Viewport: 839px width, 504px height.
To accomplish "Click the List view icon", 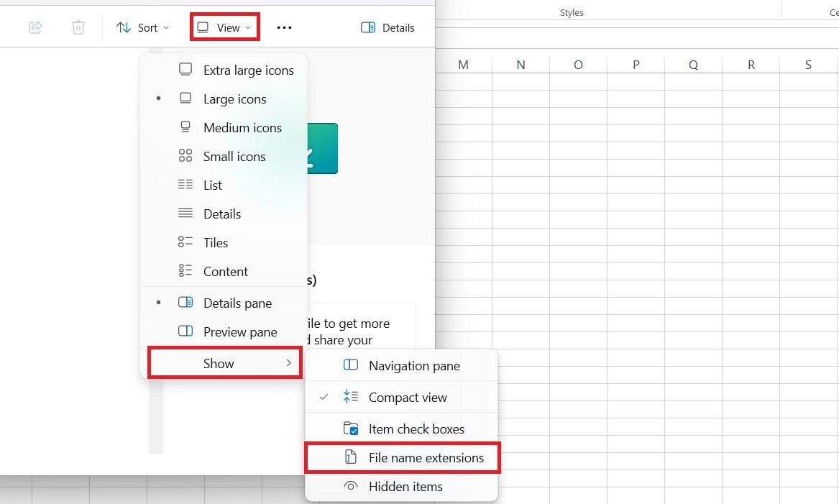I will [185, 185].
